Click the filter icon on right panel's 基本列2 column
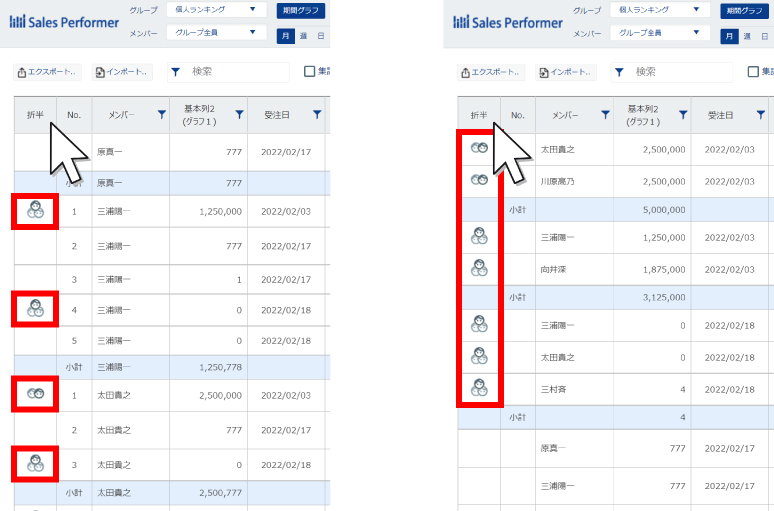 [683, 116]
